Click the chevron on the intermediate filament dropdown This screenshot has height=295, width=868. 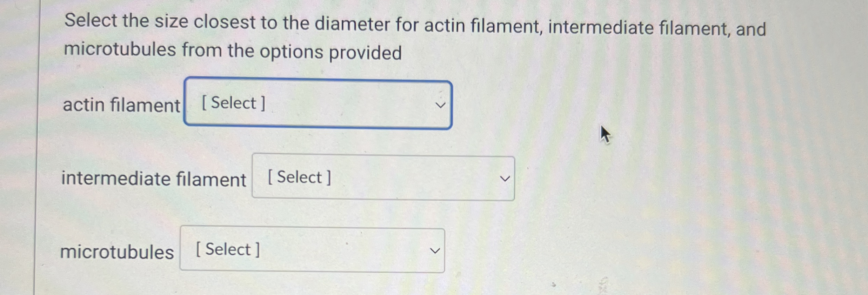[505, 178]
